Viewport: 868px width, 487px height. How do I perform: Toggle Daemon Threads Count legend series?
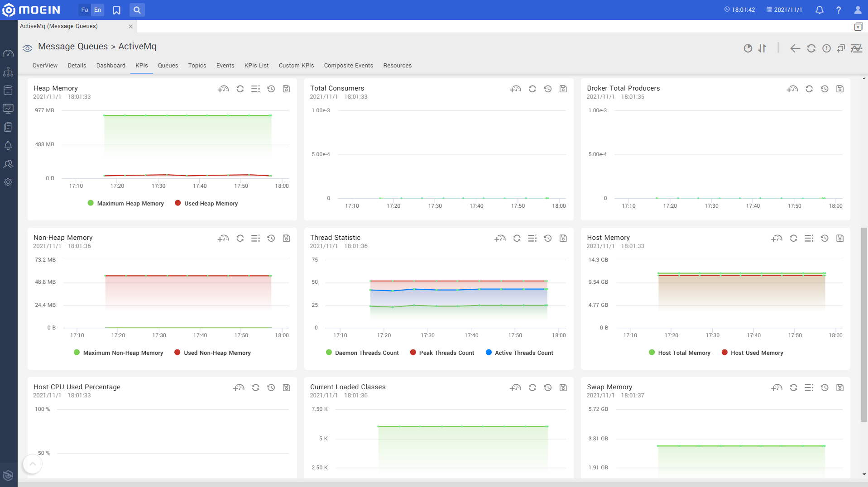click(362, 353)
